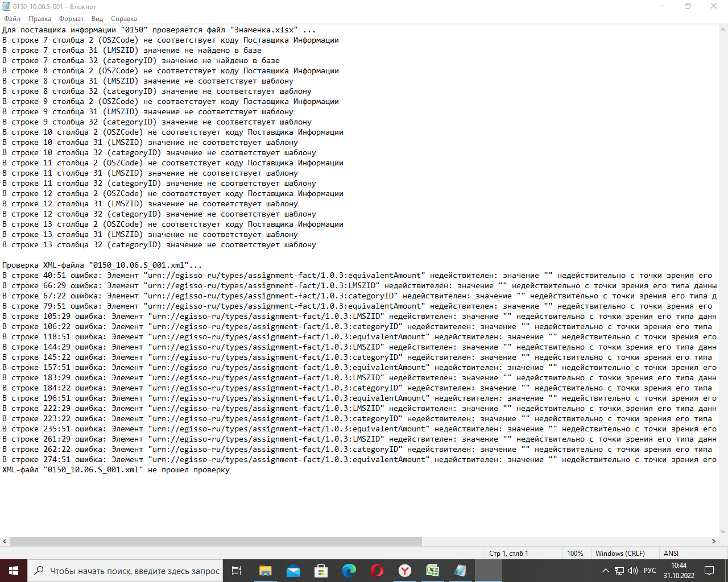Switch input language via РУС indicator

point(650,571)
